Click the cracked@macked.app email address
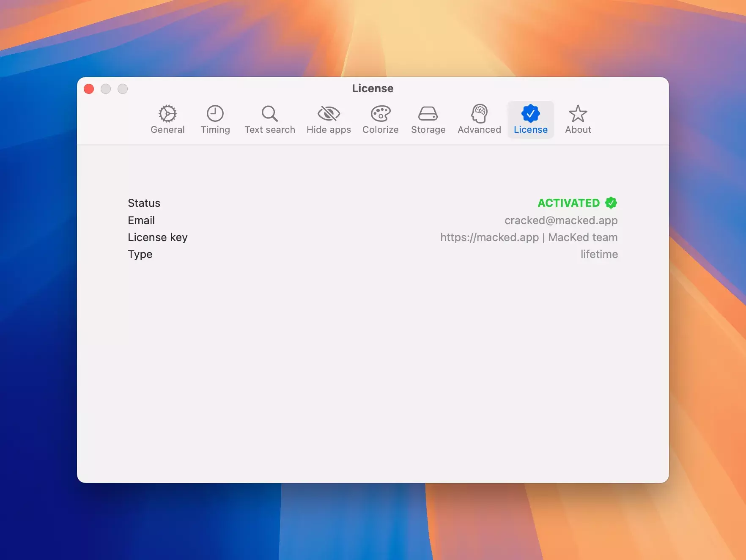Viewport: 746px width, 560px height. click(561, 220)
